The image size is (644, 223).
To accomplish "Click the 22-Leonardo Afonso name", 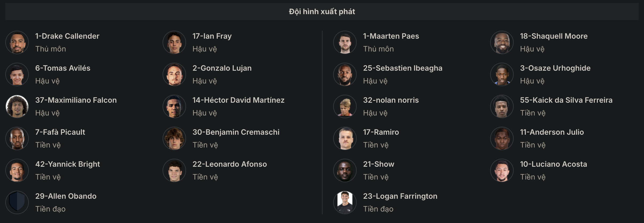I will pos(230,164).
